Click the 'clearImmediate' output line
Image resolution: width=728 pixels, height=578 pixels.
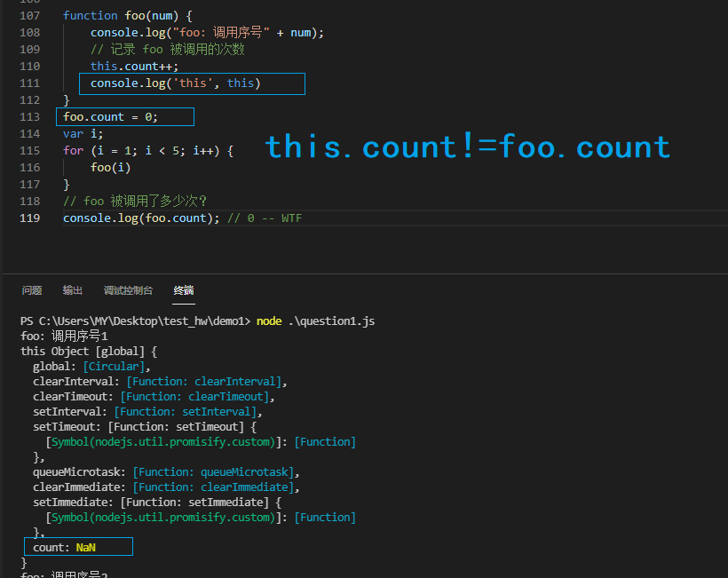(x=166, y=487)
